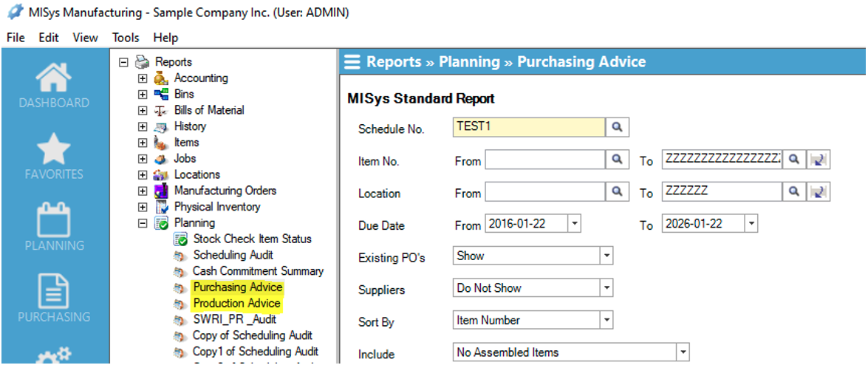Click the Location From lookup magnifier
The image size is (868, 365).
(x=618, y=192)
